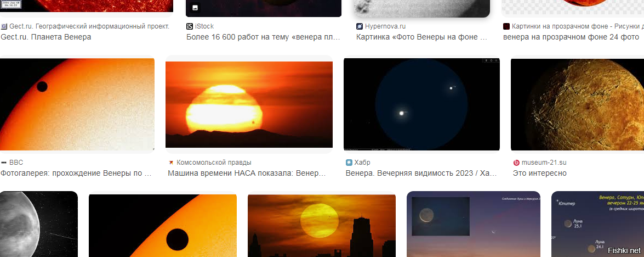Open the sun over city skyline thumbnail

tap(322, 226)
